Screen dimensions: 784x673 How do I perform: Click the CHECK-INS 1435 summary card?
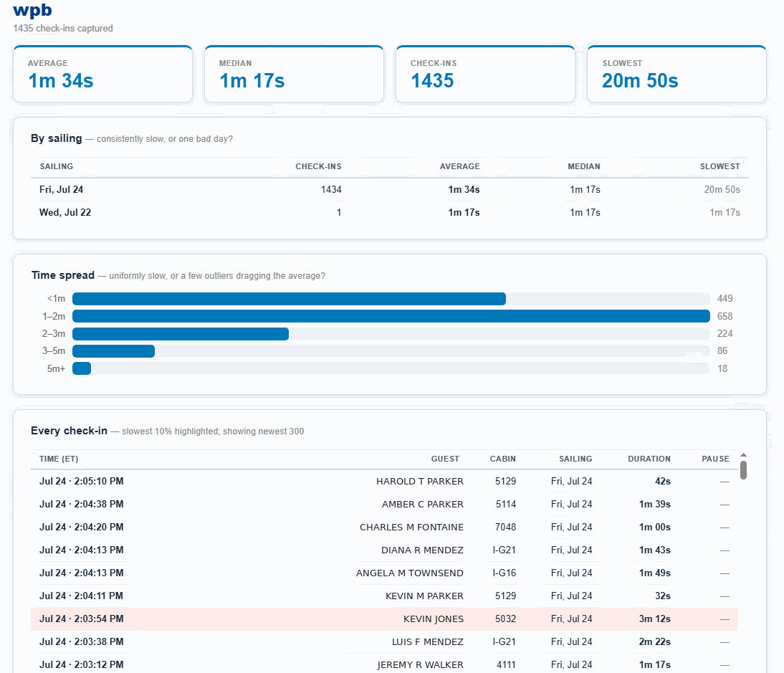point(485,74)
